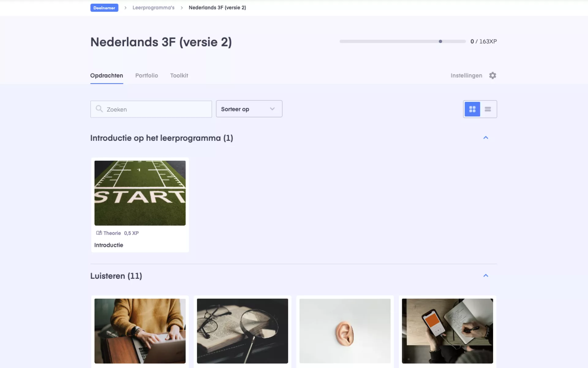Click the Deelnemer badge
The width and height of the screenshot is (588, 368).
tap(104, 8)
